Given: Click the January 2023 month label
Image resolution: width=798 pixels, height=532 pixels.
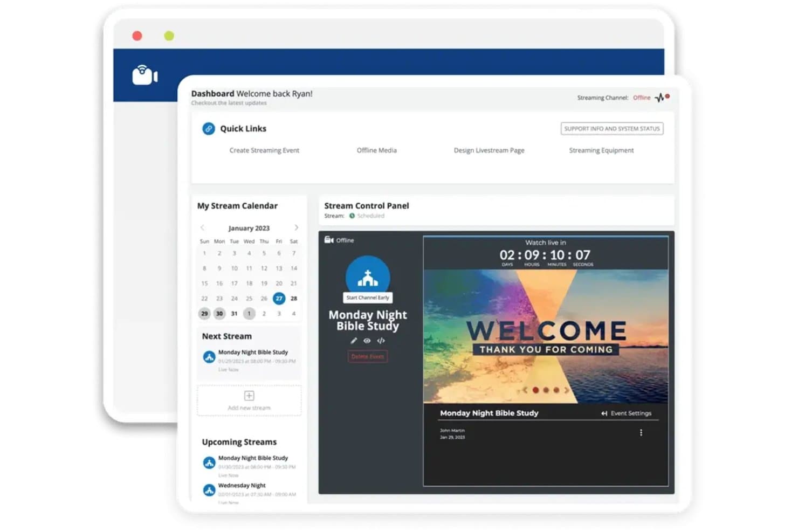Looking at the screenshot, I should [x=249, y=228].
